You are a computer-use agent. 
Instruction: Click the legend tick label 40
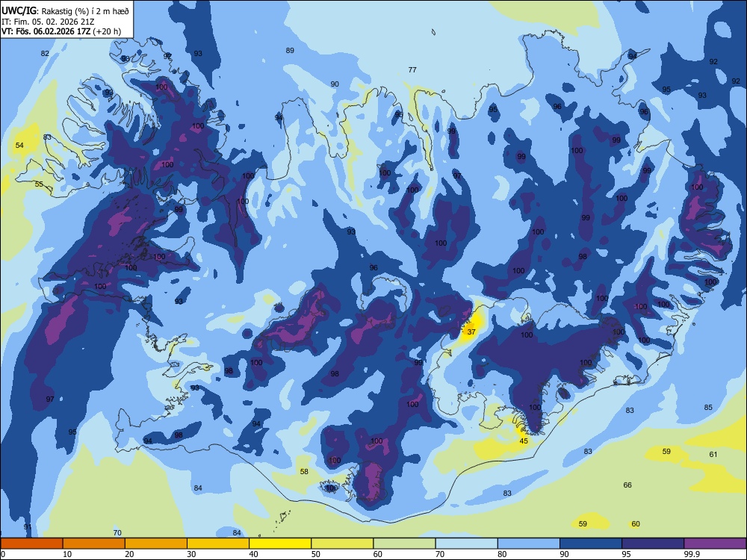tap(253, 554)
